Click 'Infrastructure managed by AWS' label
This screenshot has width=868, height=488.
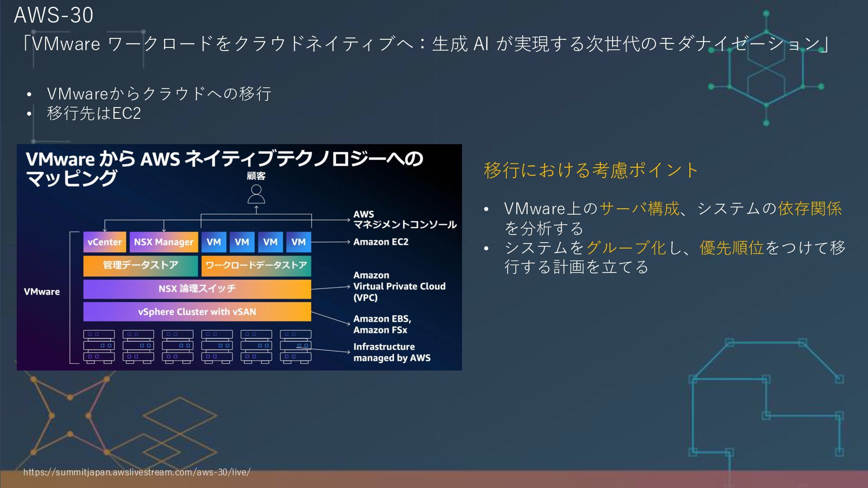pyautogui.click(x=392, y=352)
